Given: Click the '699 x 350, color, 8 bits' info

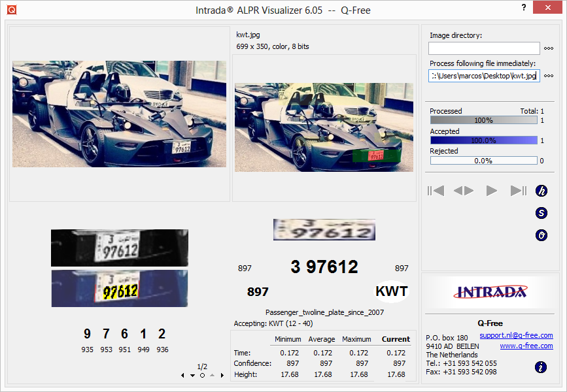Looking at the screenshot, I should [273, 46].
